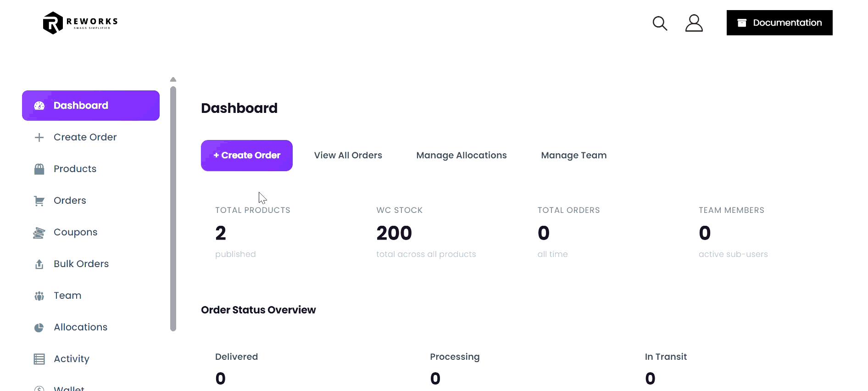Open the Activity log via the list icon
The height and width of the screenshot is (391, 868).
39,358
